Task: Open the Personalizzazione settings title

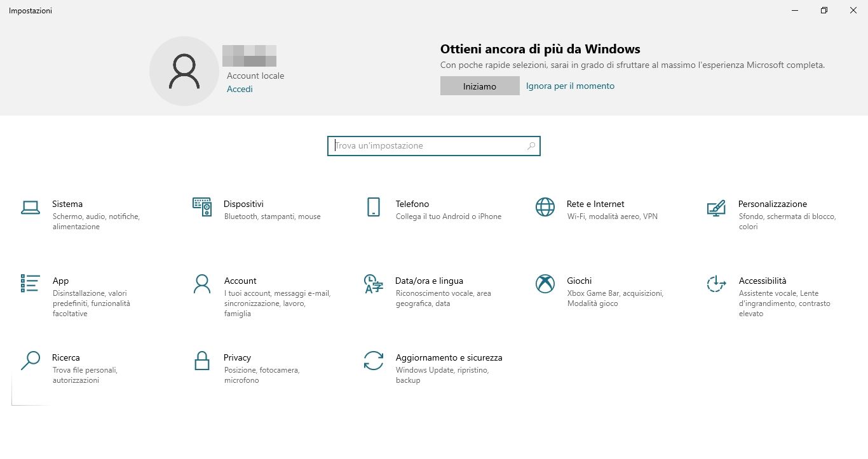Action: click(x=773, y=204)
